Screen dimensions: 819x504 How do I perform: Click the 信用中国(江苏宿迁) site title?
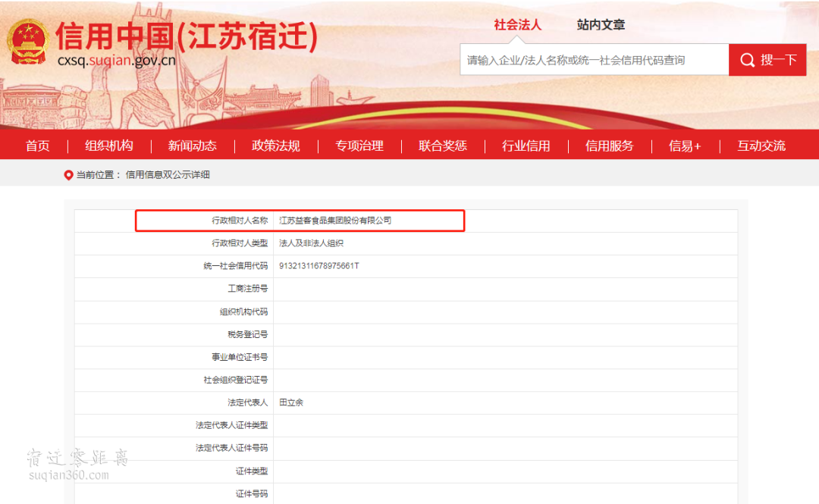187,36
